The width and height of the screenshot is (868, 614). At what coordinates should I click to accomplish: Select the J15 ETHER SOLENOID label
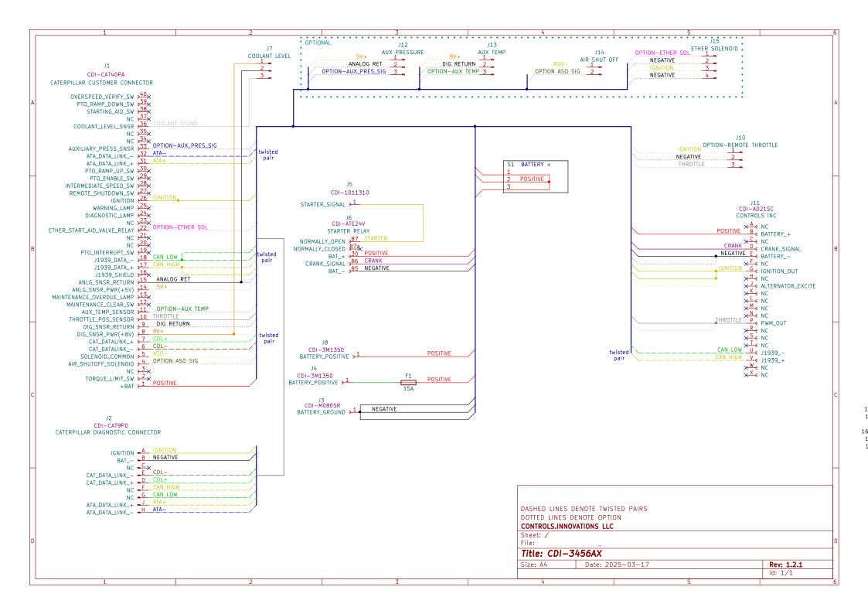pyautogui.click(x=715, y=48)
